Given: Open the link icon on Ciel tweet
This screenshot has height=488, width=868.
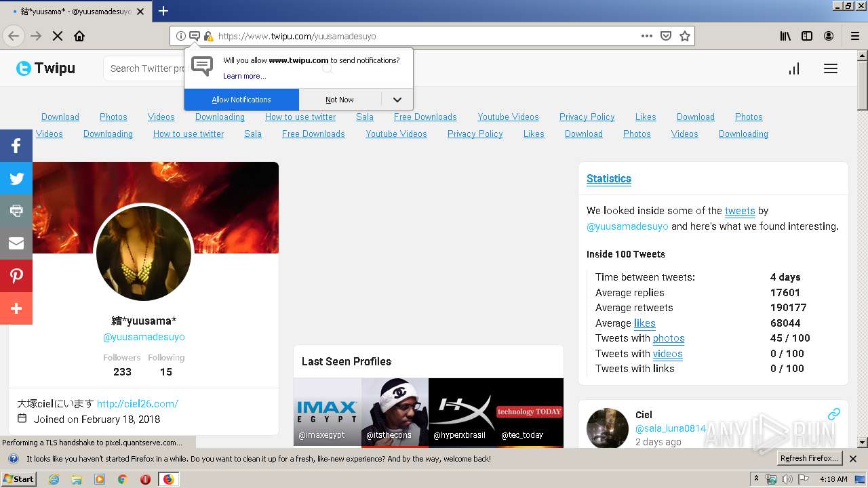Looking at the screenshot, I should point(834,413).
